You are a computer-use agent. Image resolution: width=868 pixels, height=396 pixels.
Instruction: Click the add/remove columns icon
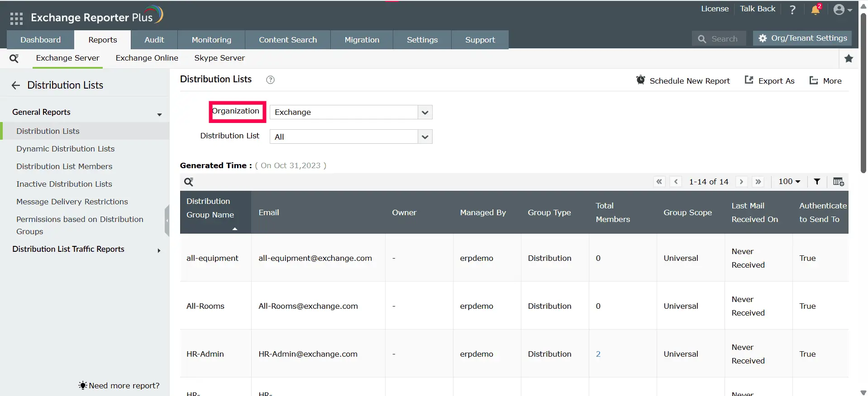pos(839,182)
